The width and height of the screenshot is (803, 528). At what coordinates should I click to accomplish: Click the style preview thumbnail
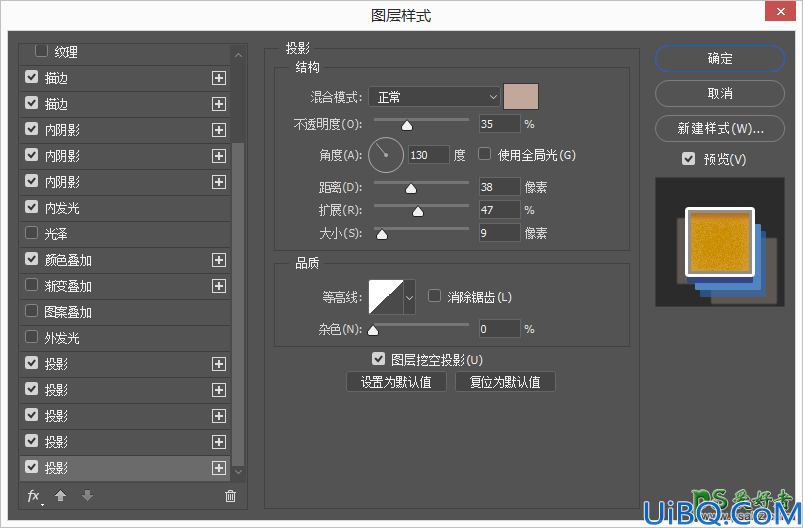720,242
